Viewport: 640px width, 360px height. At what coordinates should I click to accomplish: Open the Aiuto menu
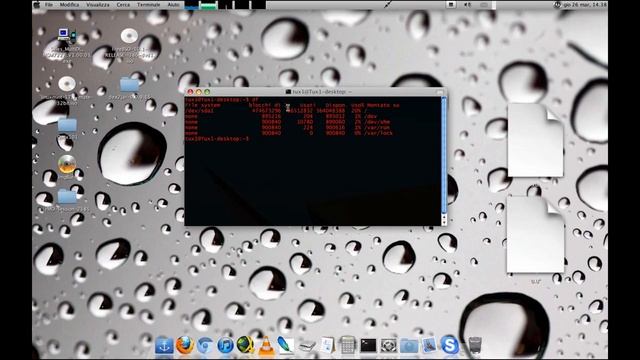(173, 5)
